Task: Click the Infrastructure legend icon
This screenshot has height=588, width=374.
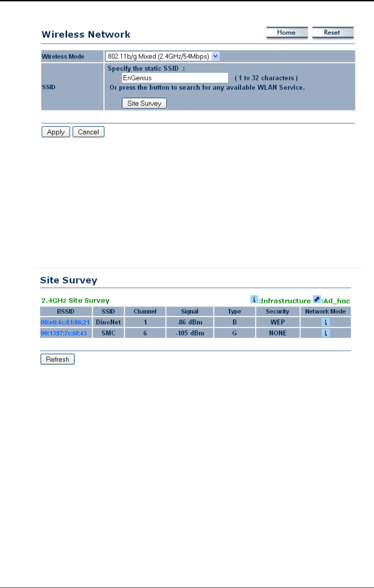Action: 254,299
